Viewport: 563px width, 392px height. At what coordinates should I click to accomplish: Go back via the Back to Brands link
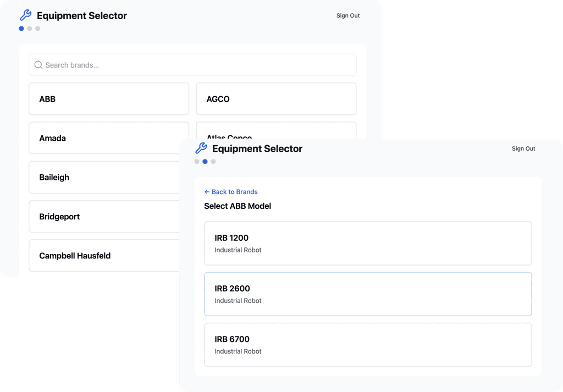(231, 192)
